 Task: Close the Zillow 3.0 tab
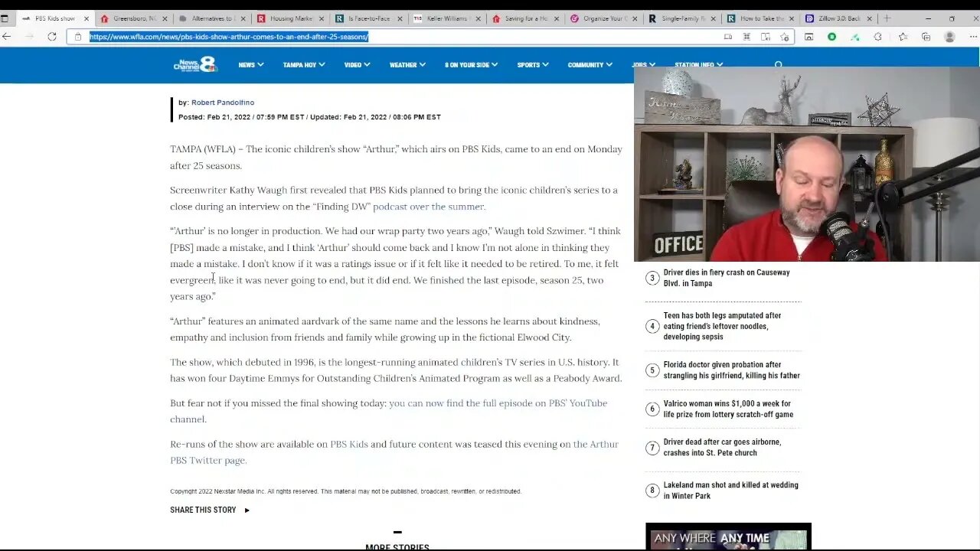(x=869, y=18)
